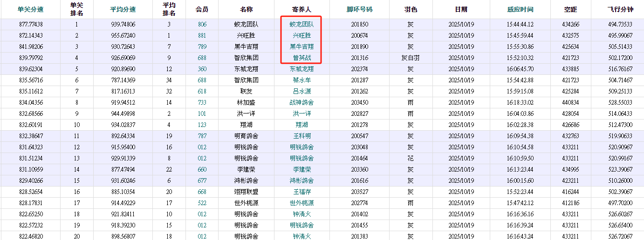Click member number 522 link
The height and width of the screenshot is (240, 644).
pos(202,203)
